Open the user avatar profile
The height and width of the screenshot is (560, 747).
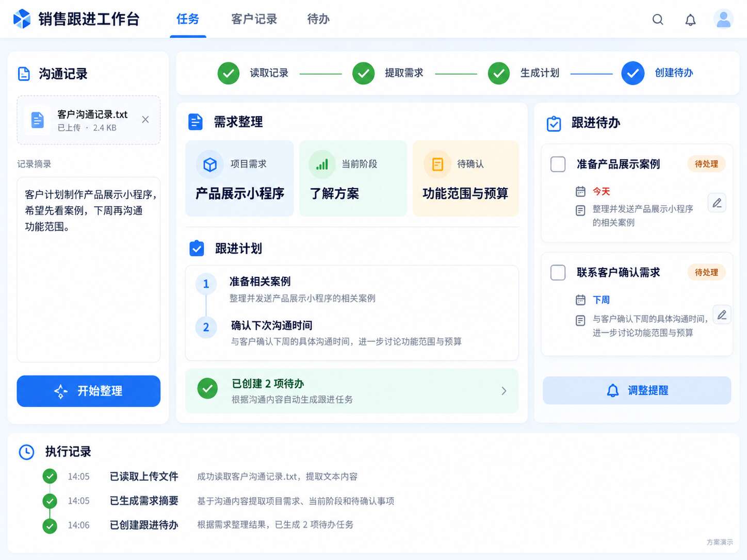pos(723,19)
